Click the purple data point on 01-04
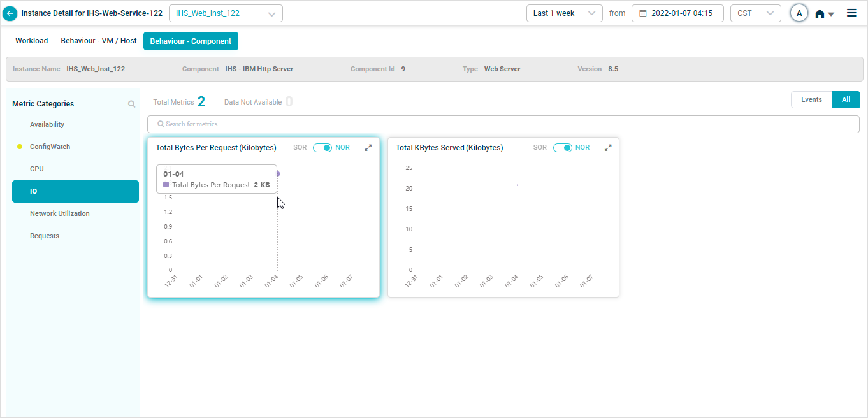Image resolution: width=868 pixels, height=418 pixels. point(277,173)
